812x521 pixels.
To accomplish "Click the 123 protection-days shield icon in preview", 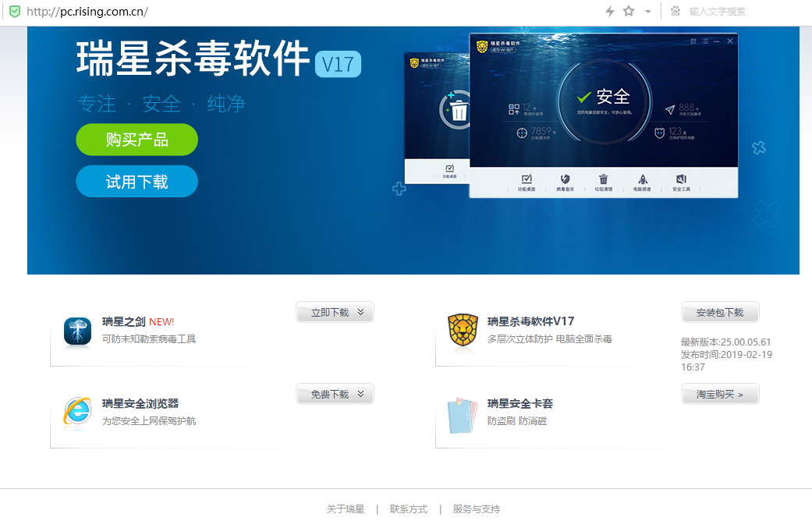I will click(x=659, y=133).
